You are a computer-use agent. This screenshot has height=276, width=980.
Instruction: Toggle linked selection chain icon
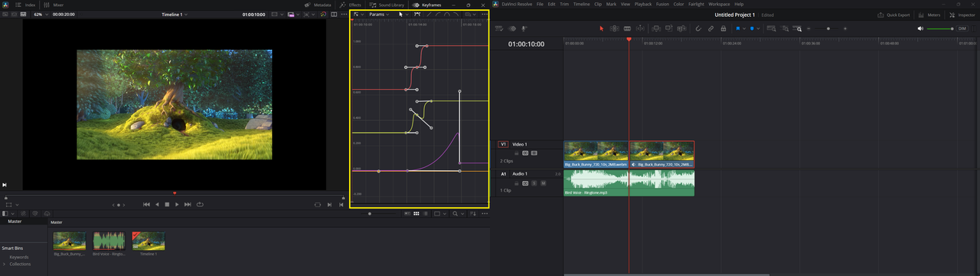coord(710,28)
